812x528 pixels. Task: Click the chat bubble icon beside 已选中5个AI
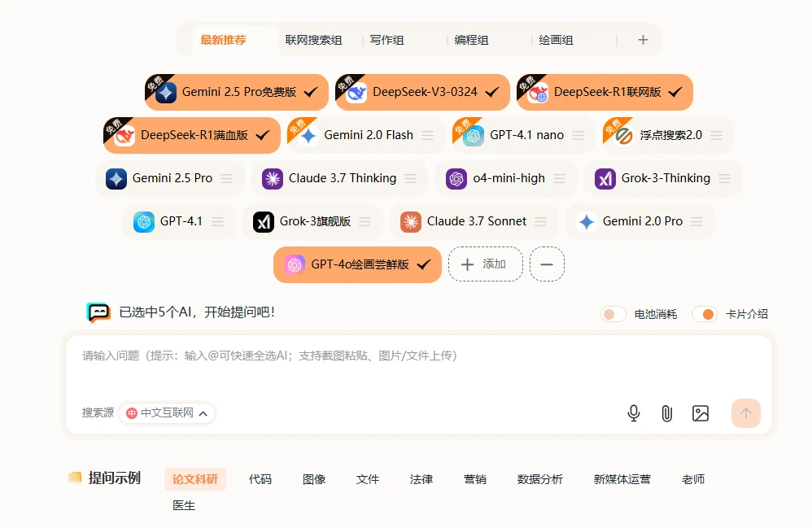click(98, 312)
